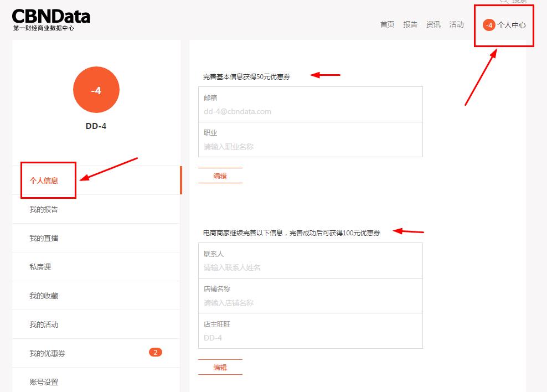547x392 pixels.
Task: Click 编辑 button under basic info
Action: (x=220, y=176)
